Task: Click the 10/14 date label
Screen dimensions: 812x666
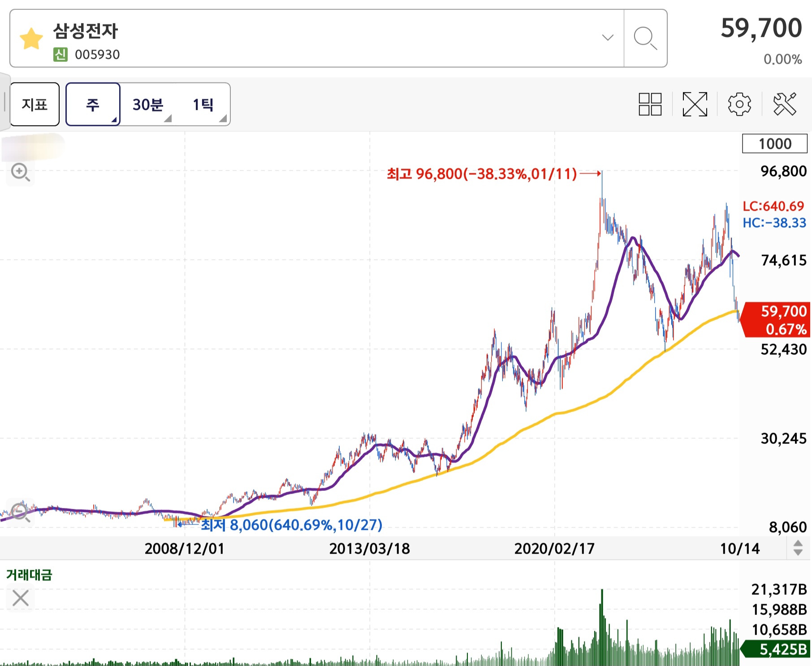Action: coord(740,548)
